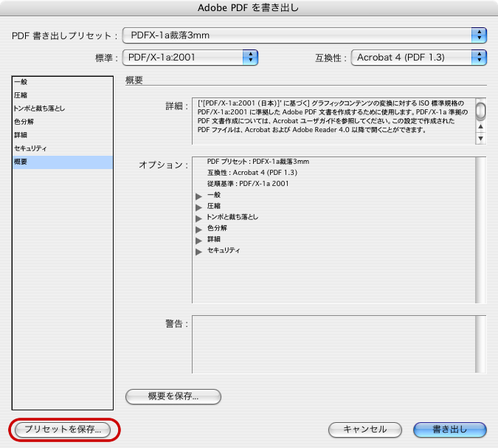Expand the トンボと裁ち落とし triangle in options
This screenshot has height=448, width=498.
(198, 218)
